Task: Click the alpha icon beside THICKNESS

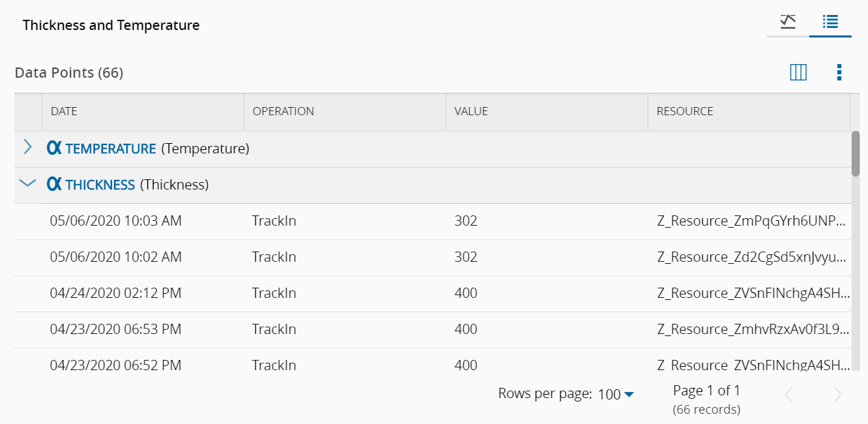Action: [54, 184]
